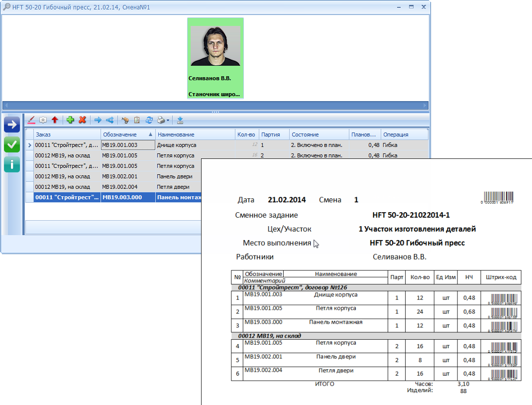Sort by the Заказ column header
532x405 pixels.
point(67,135)
